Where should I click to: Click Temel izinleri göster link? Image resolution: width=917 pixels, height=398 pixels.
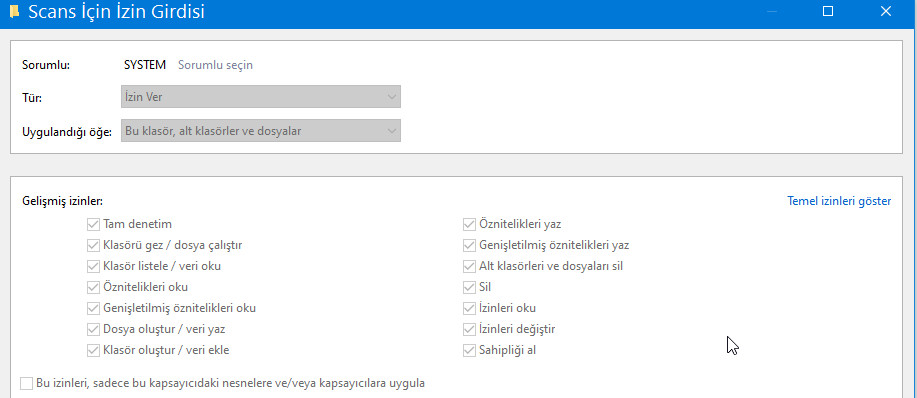coord(839,201)
